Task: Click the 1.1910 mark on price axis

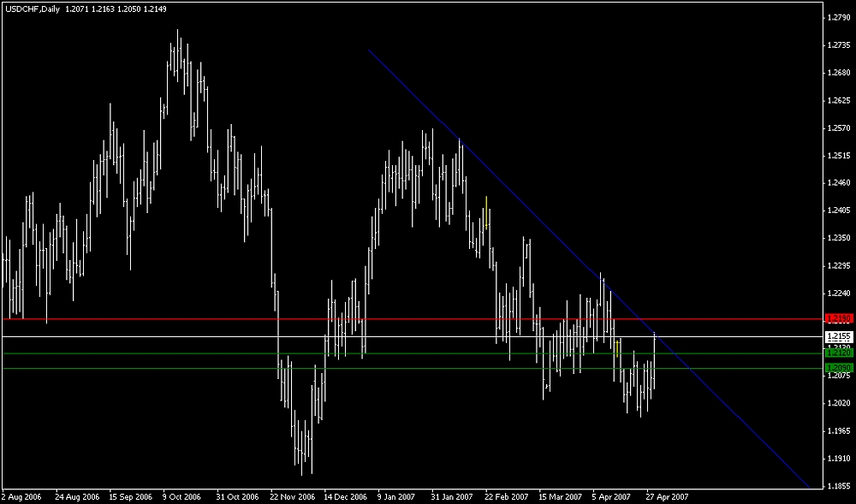Action: 840,458
